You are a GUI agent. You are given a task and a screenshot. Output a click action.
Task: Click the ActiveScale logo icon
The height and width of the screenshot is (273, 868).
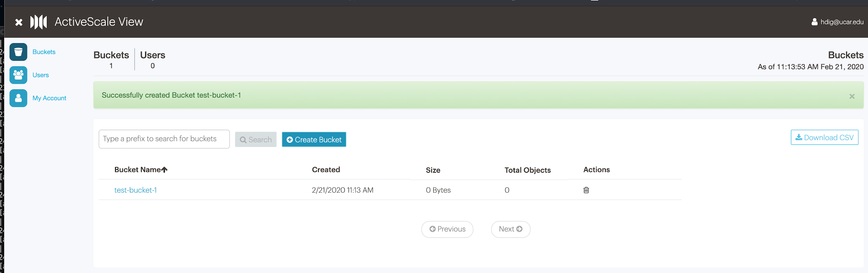[39, 22]
